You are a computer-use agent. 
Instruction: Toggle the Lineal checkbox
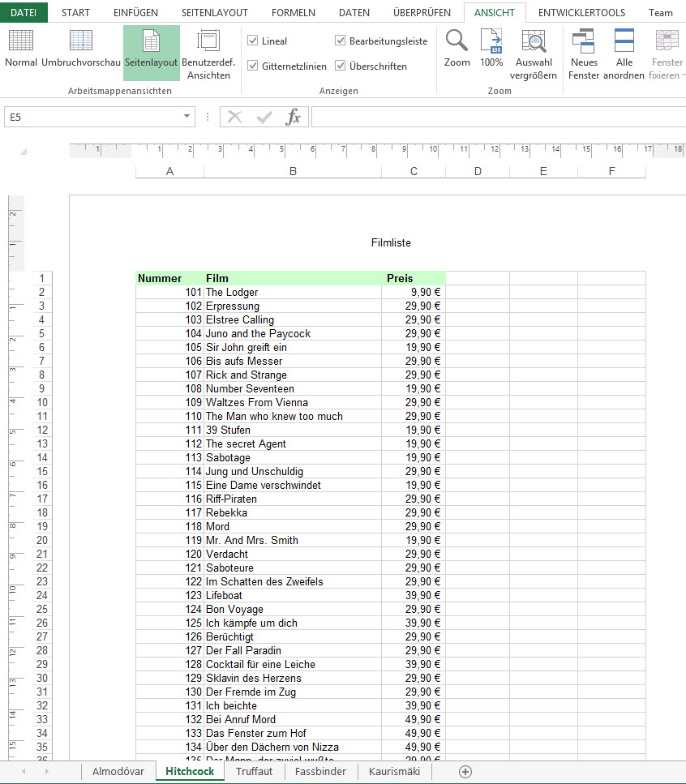(x=253, y=41)
